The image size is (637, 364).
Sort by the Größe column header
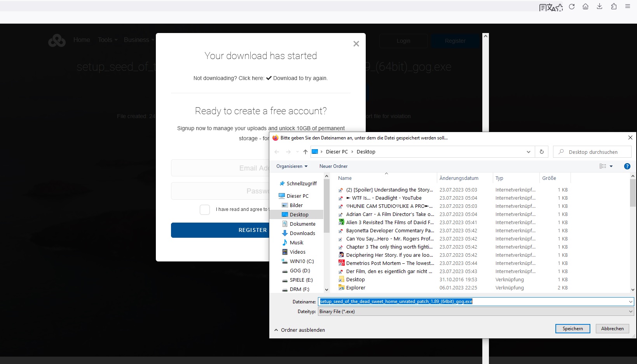tap(555, 178)
